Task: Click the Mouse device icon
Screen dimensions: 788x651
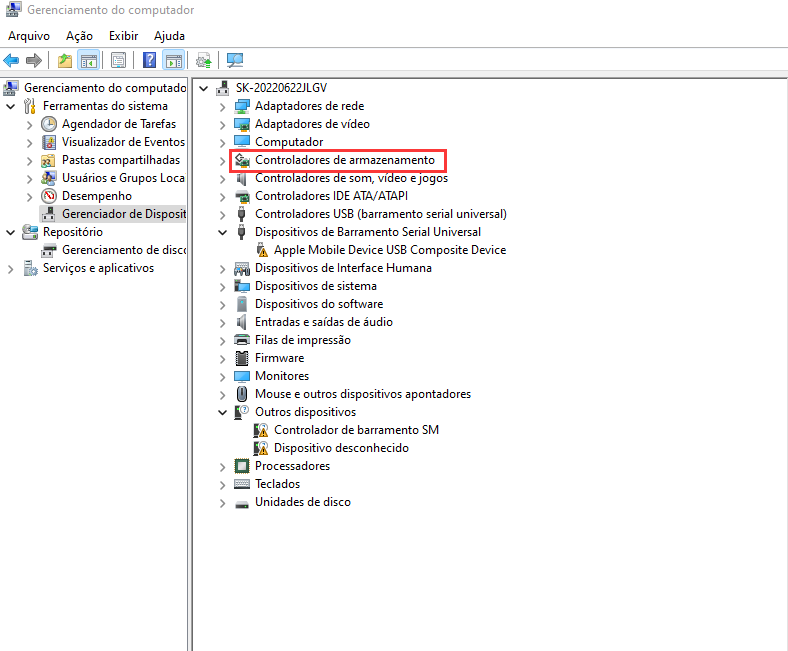Action: [242, 394]
